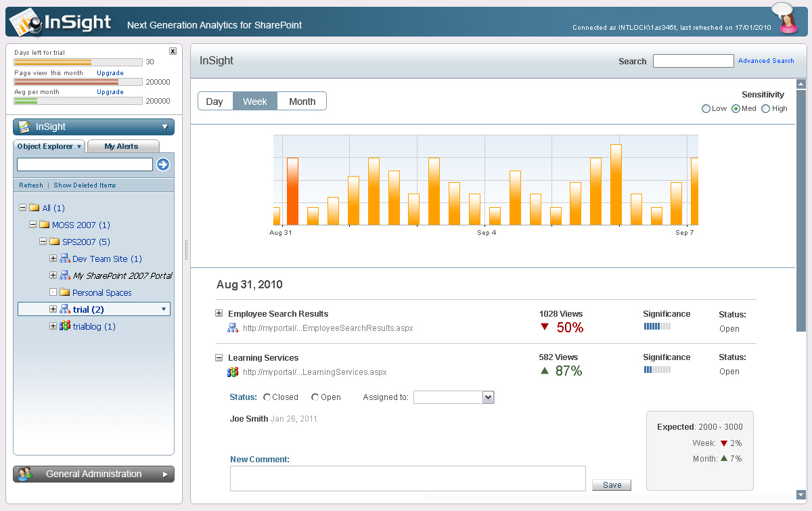The image size is (812, 511).
Task: Focus the Object Explorer search box
Action: tap(85, 164)
